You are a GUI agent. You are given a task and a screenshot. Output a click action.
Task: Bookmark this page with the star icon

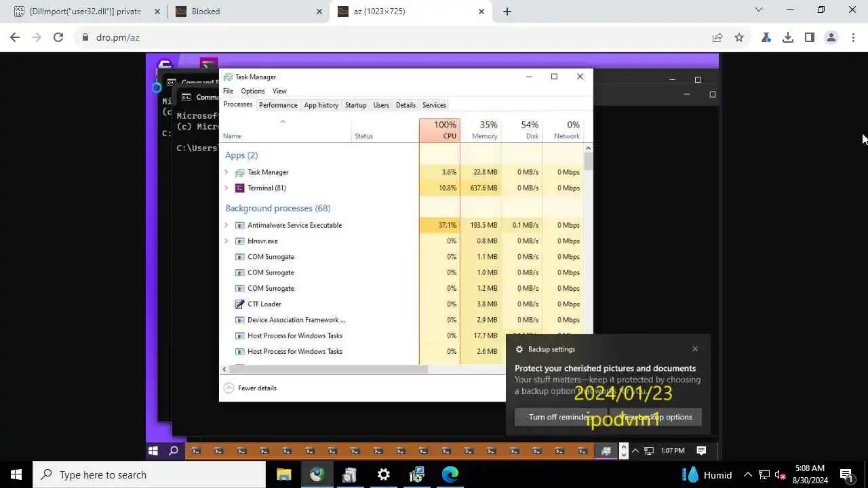739,37
